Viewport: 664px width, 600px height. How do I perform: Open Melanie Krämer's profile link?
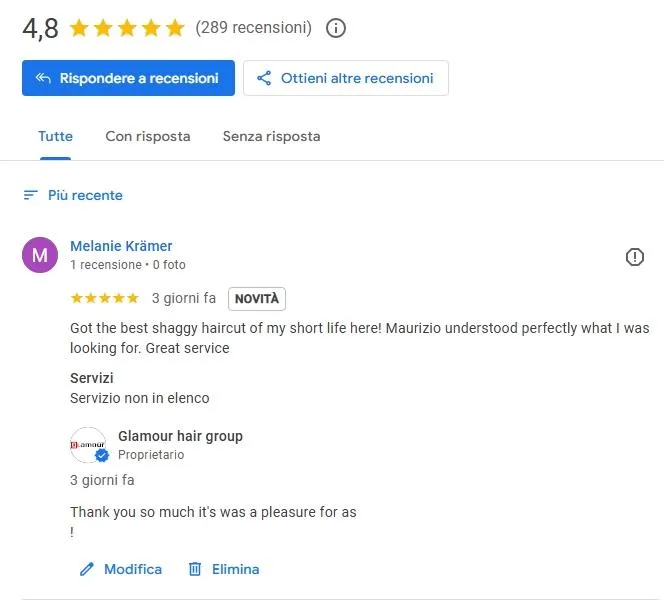pos(121,246)
